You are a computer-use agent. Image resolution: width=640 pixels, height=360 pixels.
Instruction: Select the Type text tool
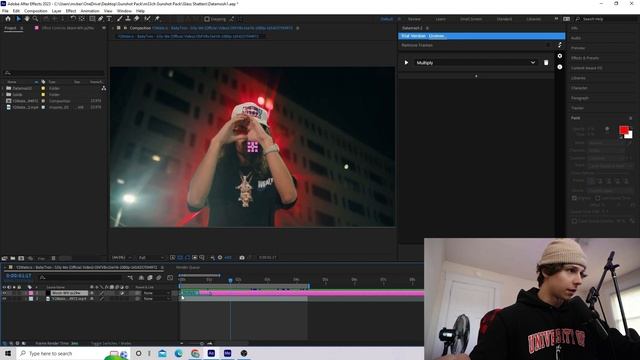coord(109,19)
